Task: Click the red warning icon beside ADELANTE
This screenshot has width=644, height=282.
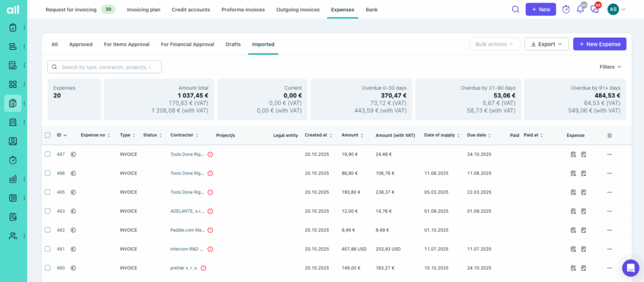Action: (x=210, y=211)
